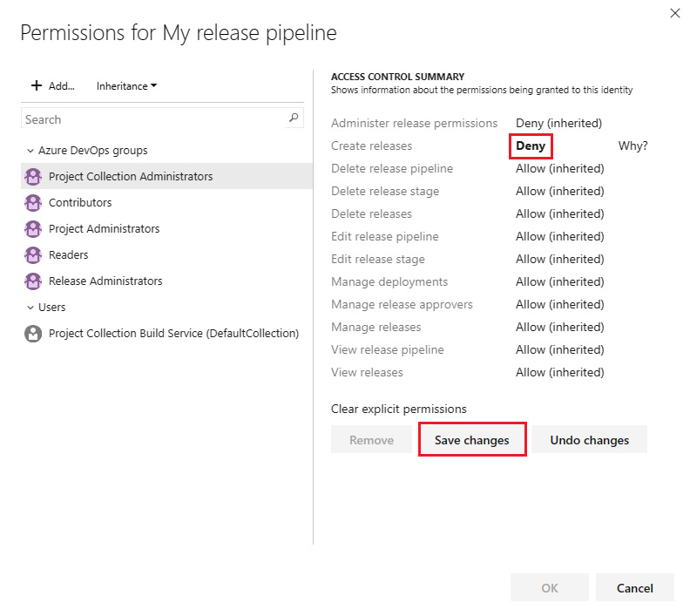Click the Undo changes button
Image resolution: width=690 pixels, height=616 pixels.
[589, 440]
